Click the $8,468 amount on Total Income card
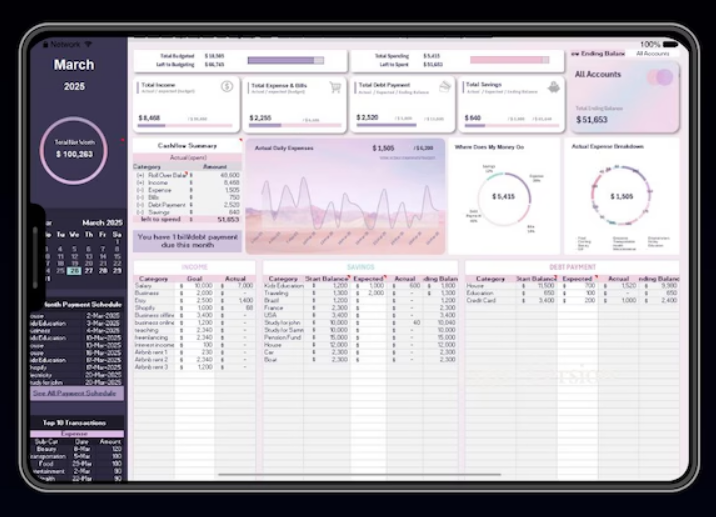The width and height of the screenshot is (716, 517). pos(149,118)
